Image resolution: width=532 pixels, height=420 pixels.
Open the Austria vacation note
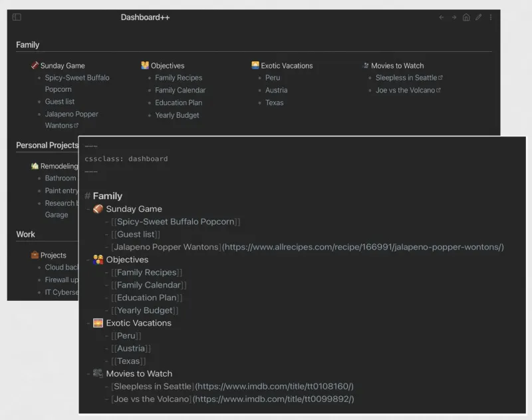(x=276, y=91)
